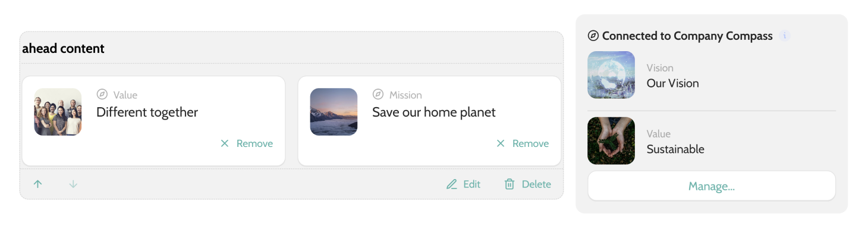Click compass icon in Connected to Company Compass header

(593, 36)
